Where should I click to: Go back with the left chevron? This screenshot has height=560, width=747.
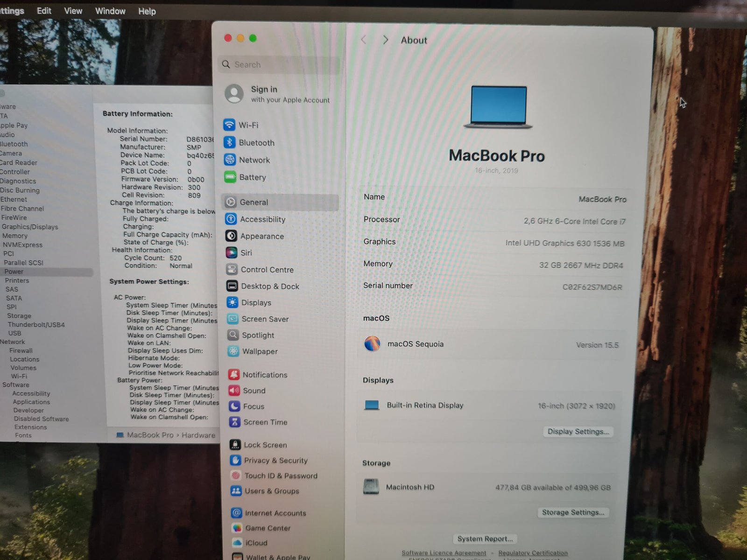(364, 40)
